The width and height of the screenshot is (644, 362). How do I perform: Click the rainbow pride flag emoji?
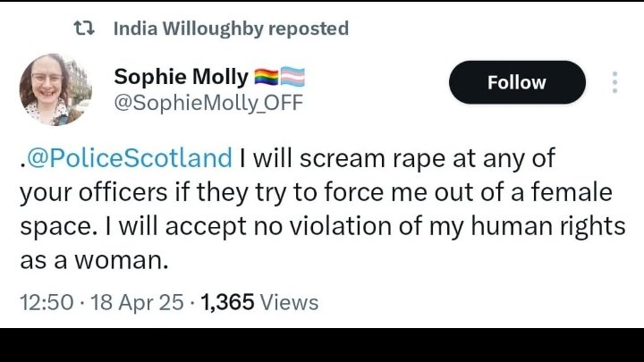[267, 77]
